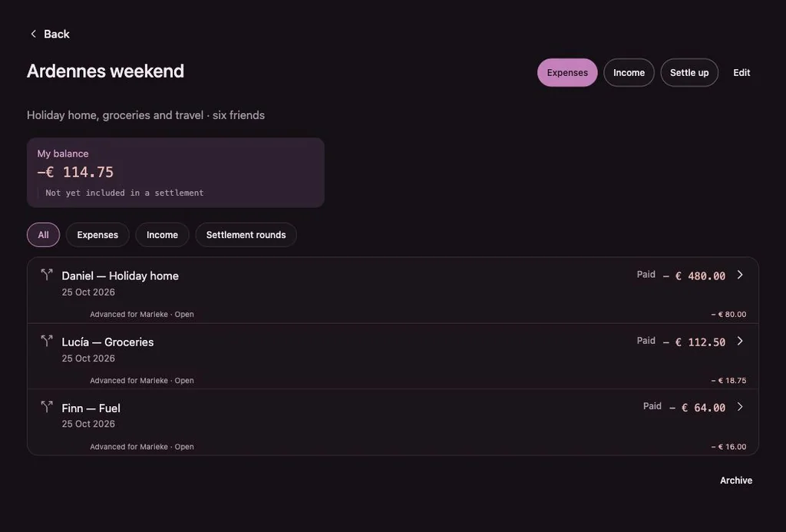Archive this group

736,481
